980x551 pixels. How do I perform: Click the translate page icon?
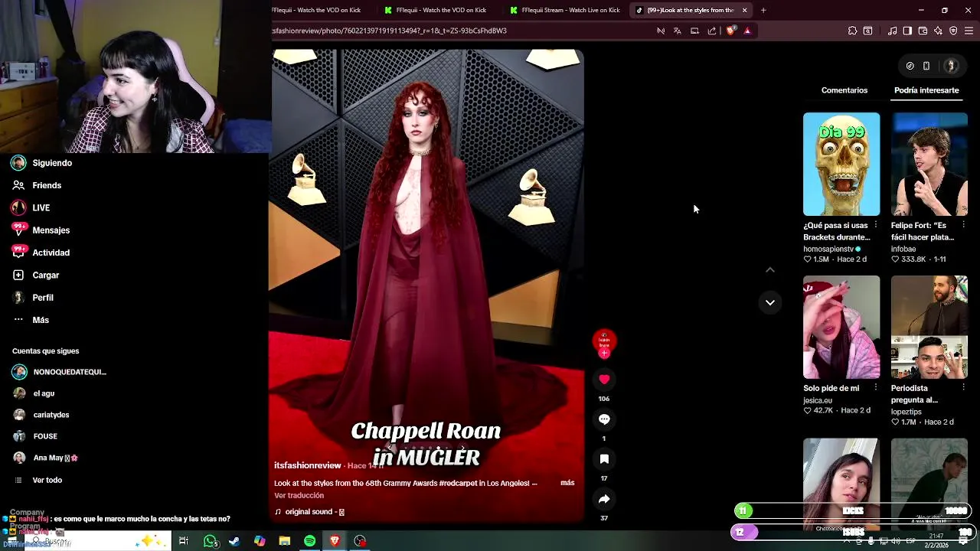tap(678, 31)
